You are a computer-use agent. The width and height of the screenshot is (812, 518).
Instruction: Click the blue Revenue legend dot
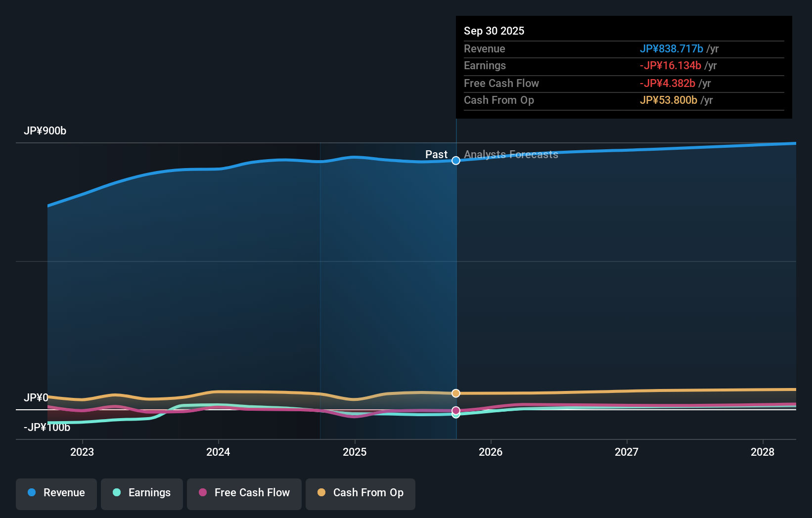coord(31,493)
